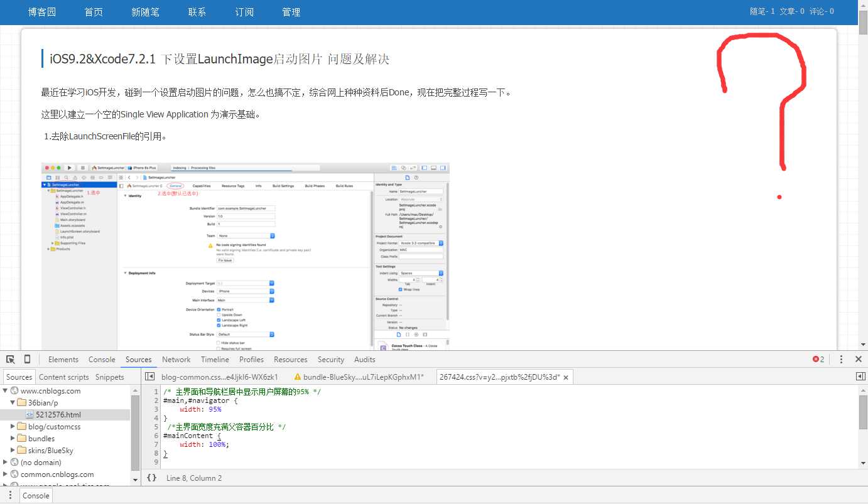
Task: Click 新随笔 to write a post
Action: pos(145,12)
